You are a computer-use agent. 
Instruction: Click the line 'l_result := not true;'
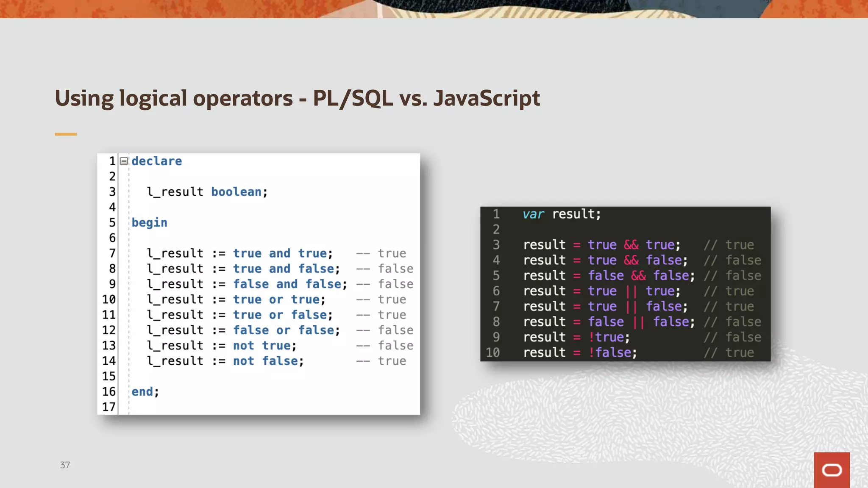[222, 346]
